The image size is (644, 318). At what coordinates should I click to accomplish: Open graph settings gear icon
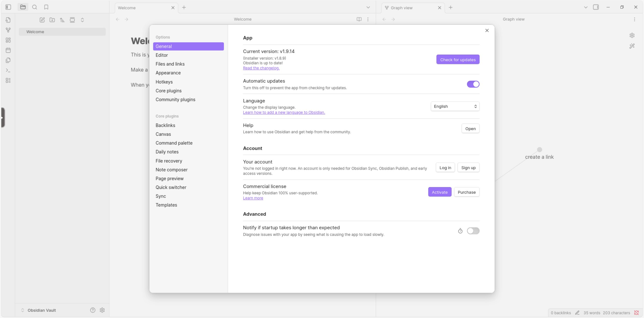coord(632,35)
